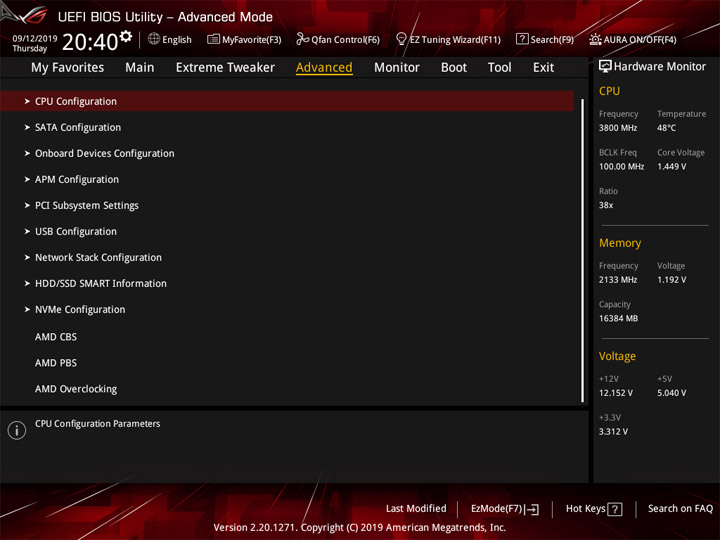Open Search(F9) label
This screenshot has height=540, width=720.
tap(552, 39)
